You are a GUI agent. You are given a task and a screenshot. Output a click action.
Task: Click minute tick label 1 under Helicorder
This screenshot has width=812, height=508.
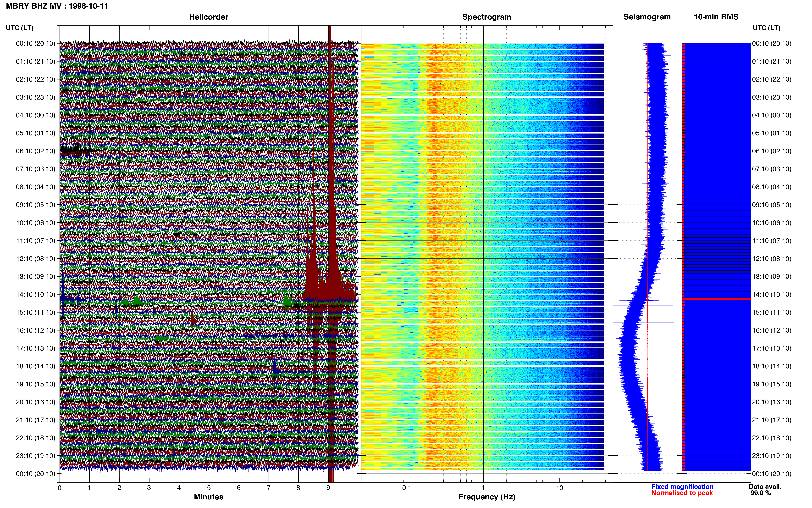[89, 488]
